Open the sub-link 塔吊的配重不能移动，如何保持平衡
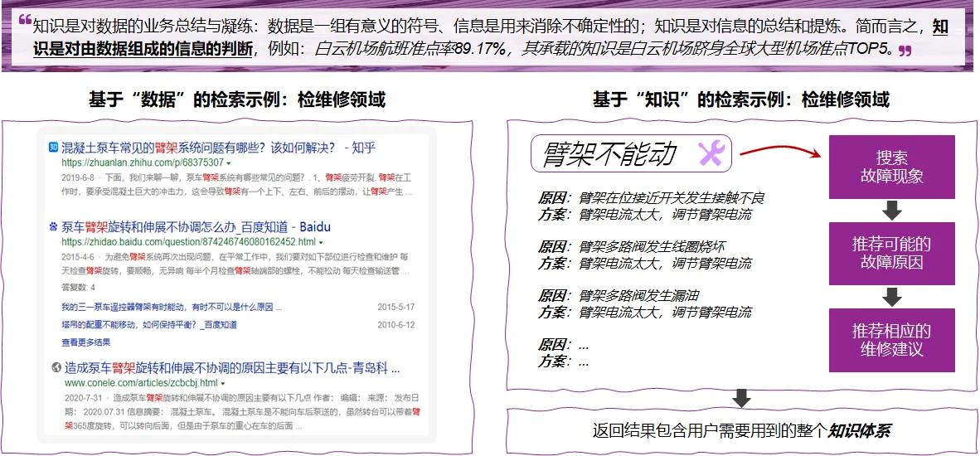This screenshot has width=980, height=456. pos(149,326)
